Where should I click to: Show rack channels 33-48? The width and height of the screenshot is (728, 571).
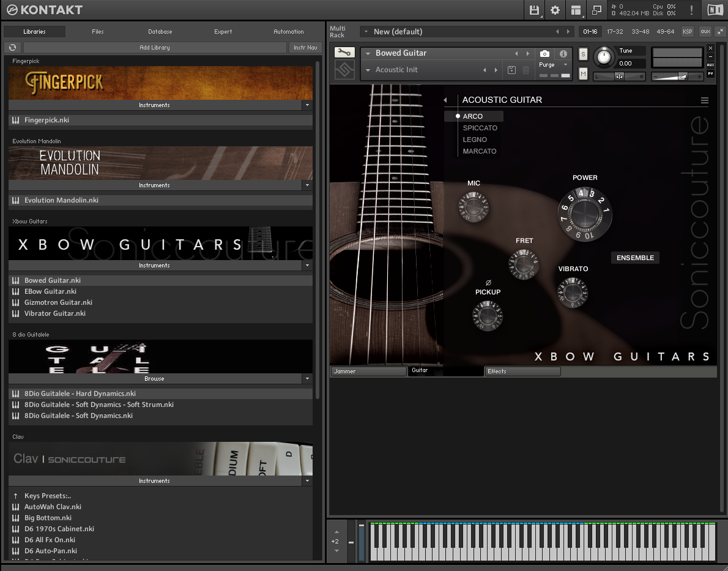[641, 32]
